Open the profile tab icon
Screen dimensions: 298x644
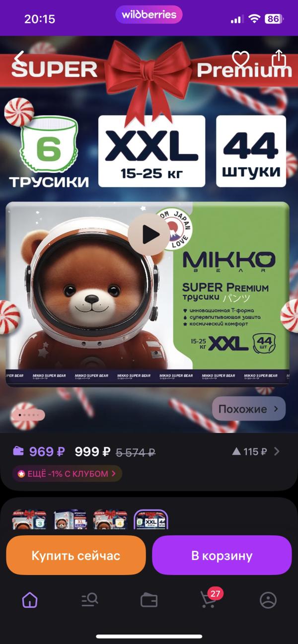click(268, 600)
